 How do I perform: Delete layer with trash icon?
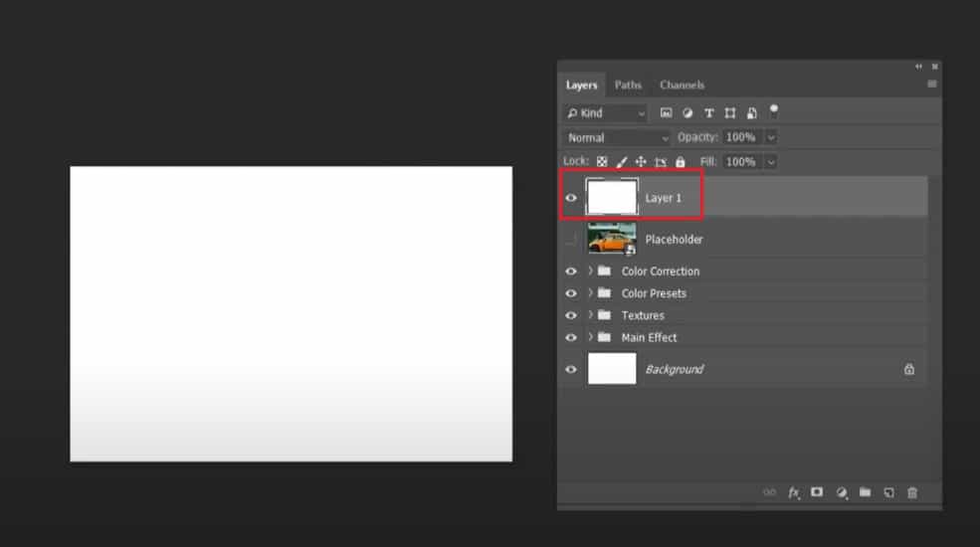pos(912,492)
